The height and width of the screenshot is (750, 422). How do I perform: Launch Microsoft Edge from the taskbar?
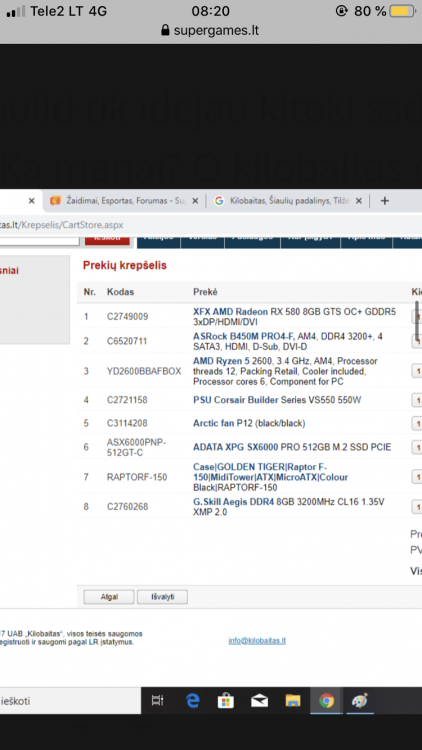coord(192,701)
